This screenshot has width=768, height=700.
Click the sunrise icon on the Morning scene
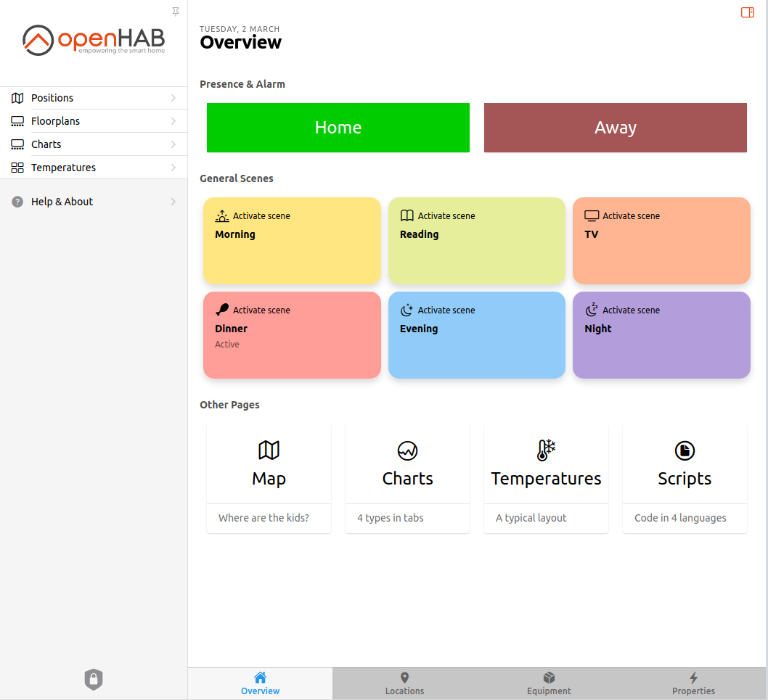221,215
